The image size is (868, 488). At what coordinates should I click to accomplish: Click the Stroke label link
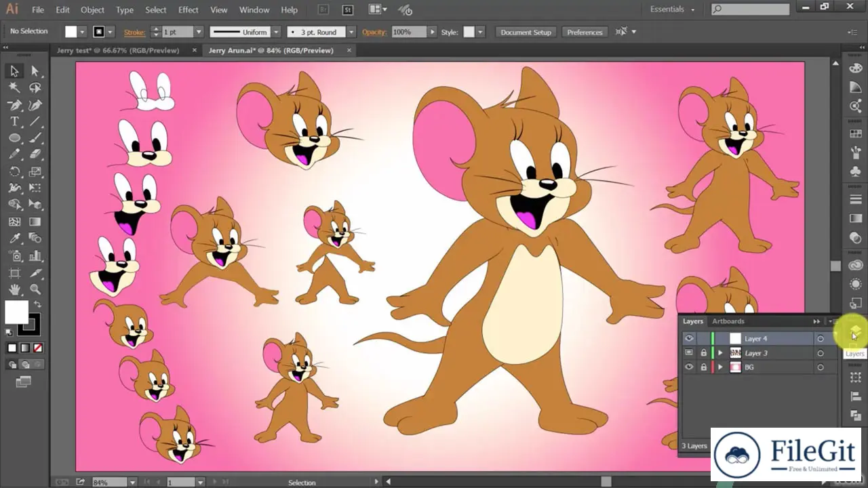(x=134, y=32)
